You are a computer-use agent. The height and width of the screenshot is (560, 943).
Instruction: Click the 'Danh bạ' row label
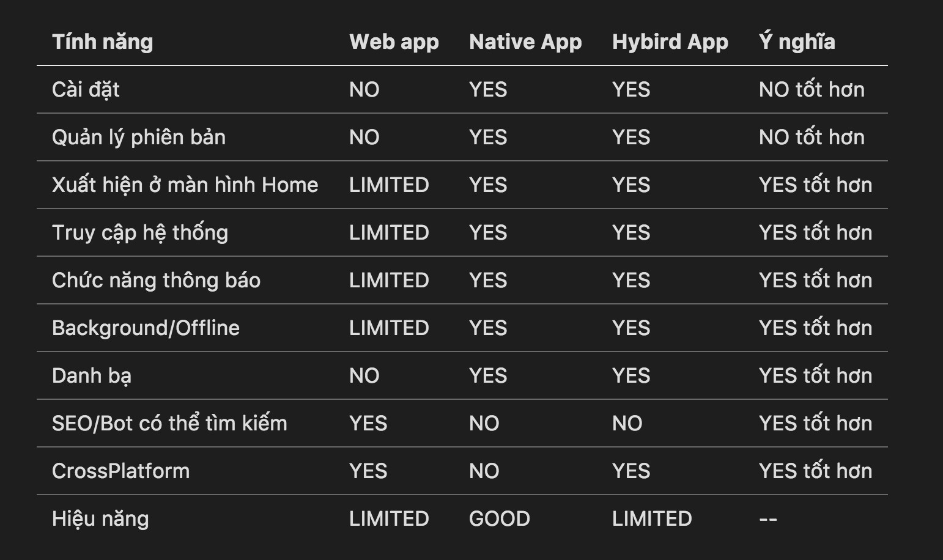pos(92,375)
